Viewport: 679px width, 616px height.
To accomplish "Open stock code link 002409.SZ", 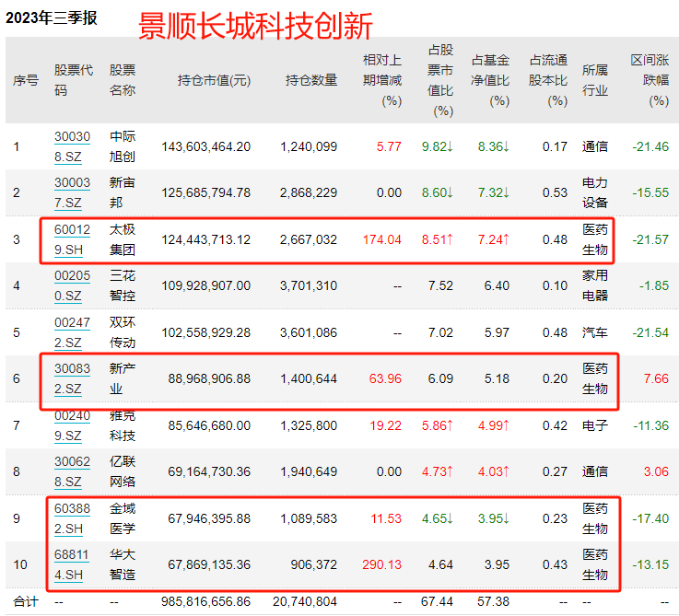I will click(x=72, y=425).
